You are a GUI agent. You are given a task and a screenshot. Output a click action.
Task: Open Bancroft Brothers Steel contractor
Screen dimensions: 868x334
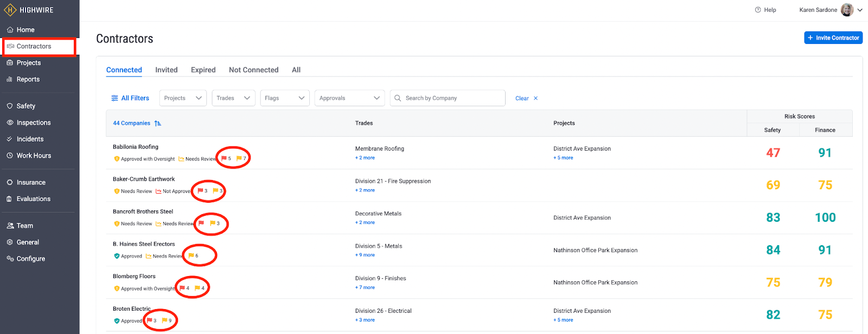(143, 211)
